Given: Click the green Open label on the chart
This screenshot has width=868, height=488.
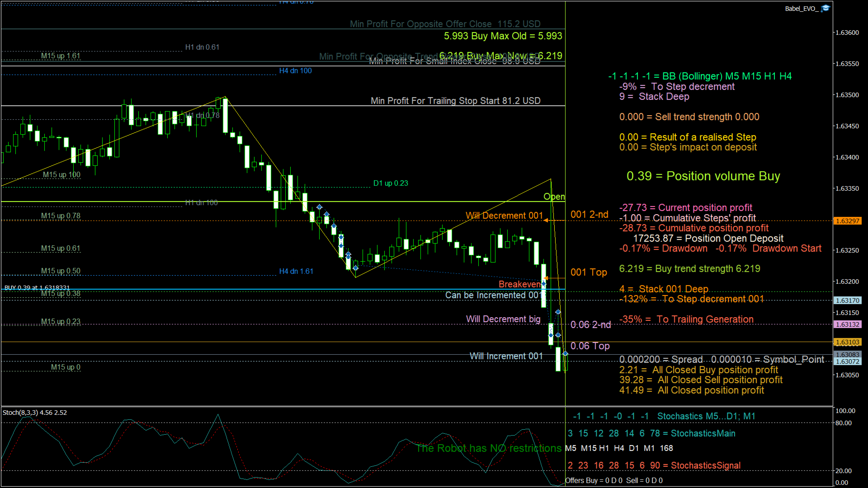Looking at the screenshot, I should click(x=554, y=197).
